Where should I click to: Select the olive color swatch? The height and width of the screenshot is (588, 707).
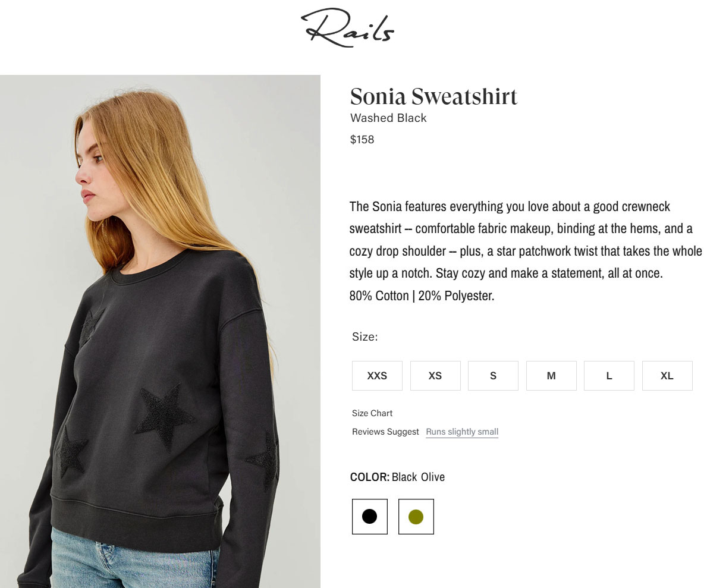pos(416,516)
